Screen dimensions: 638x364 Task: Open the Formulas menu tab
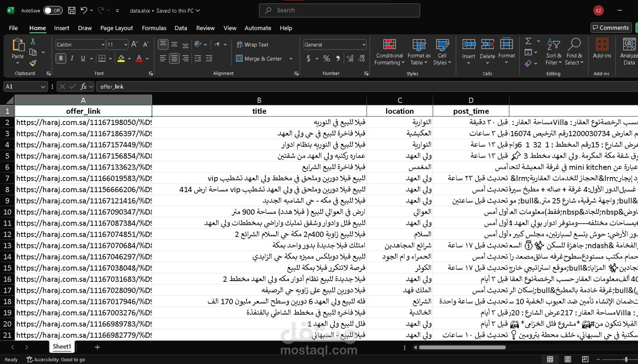tap(154, 28)
